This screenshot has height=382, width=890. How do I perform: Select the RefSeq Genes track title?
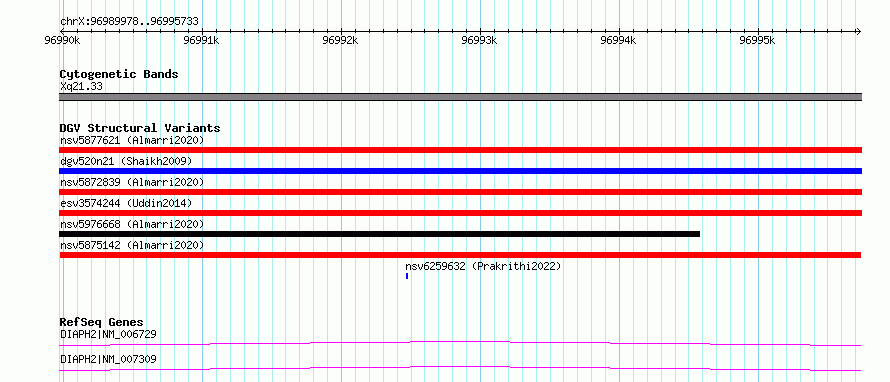[x=102, y=322]
